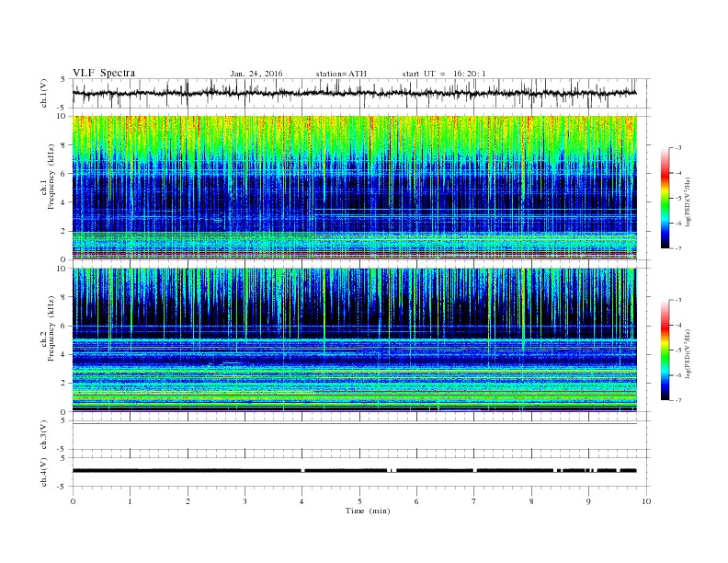Screen dimensions: 728x563
Task: Click the "2" minute tick label on the time axis
Action: click(188, 501)
